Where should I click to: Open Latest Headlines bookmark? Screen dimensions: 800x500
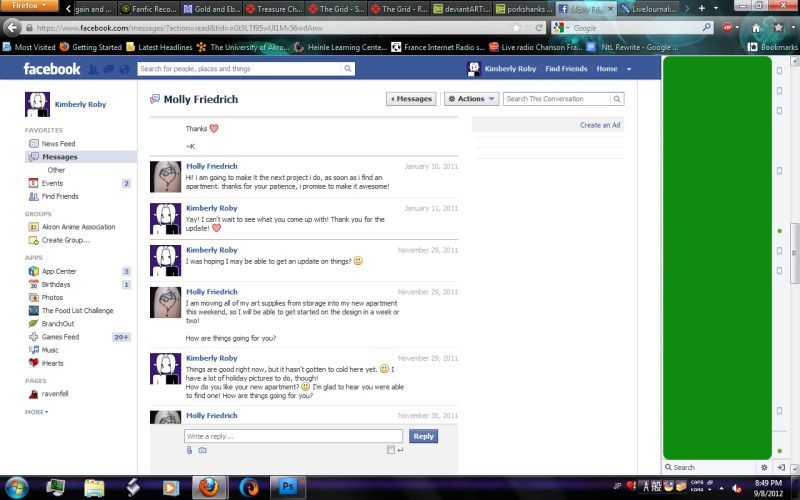pos(159,47)
